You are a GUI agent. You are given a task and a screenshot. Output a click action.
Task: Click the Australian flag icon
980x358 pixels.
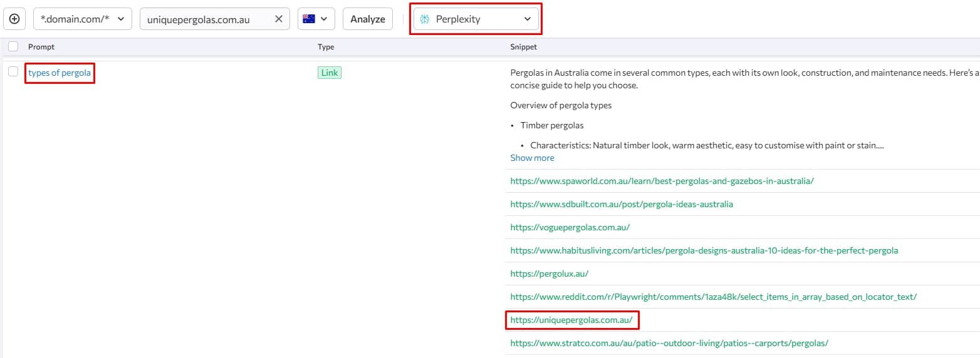308,19
